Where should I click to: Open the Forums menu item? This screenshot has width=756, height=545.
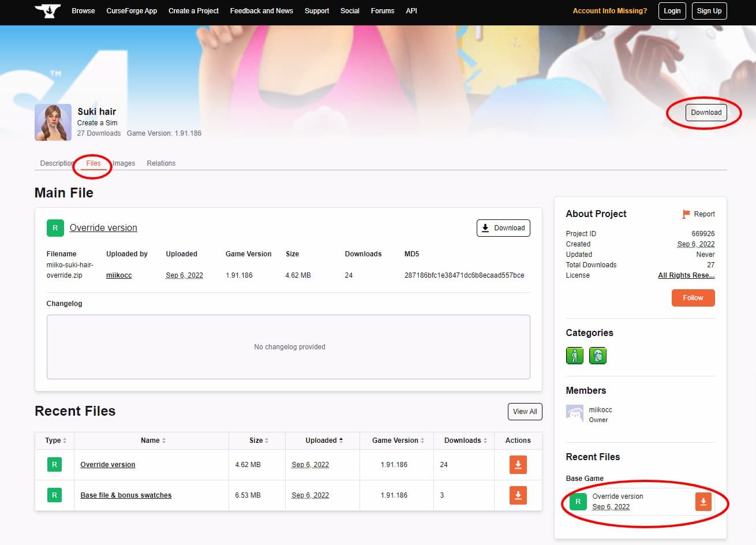point(382,11)
